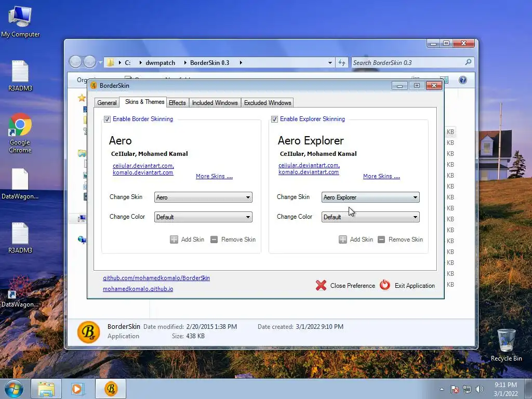Screen dimensions: 532x399
Task: Open the Included Windows tab
Action: click(x=215, y=103)
